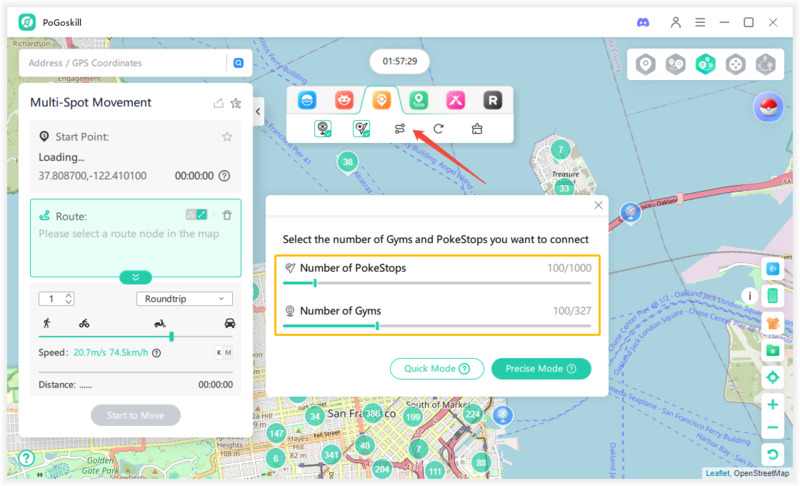Expand the route list with the double chevron

135,277
